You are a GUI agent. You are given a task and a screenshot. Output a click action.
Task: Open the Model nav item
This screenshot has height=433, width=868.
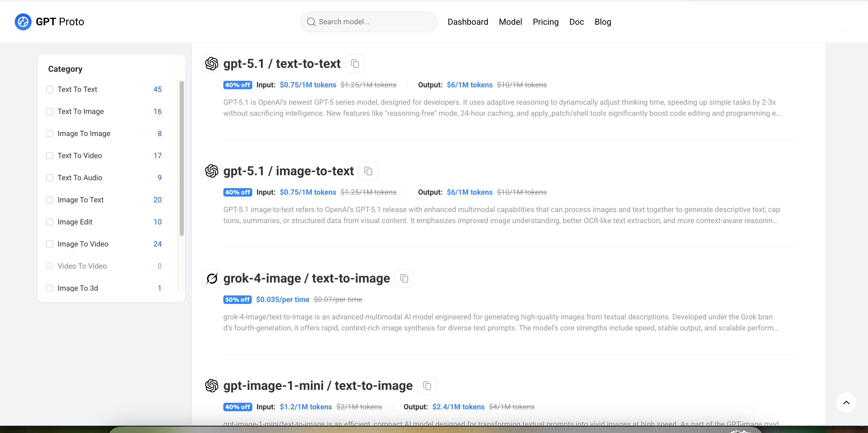click(x=510, y=22)
